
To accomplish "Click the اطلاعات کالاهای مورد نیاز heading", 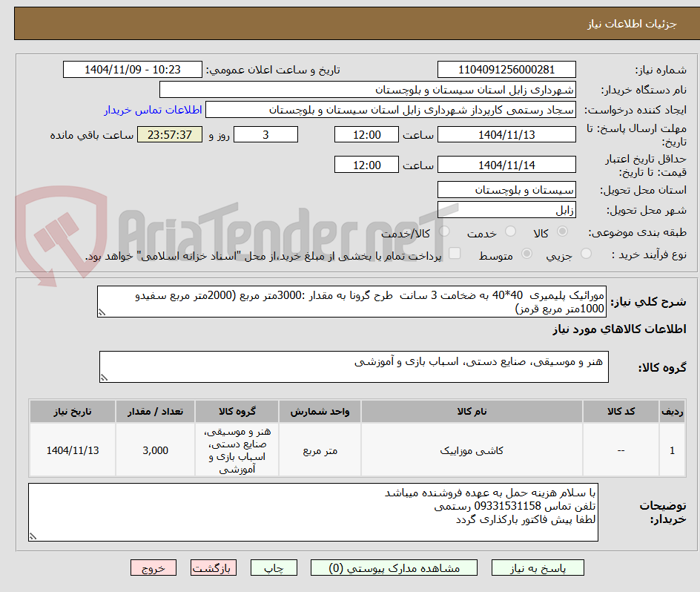I will click(619, 329).
